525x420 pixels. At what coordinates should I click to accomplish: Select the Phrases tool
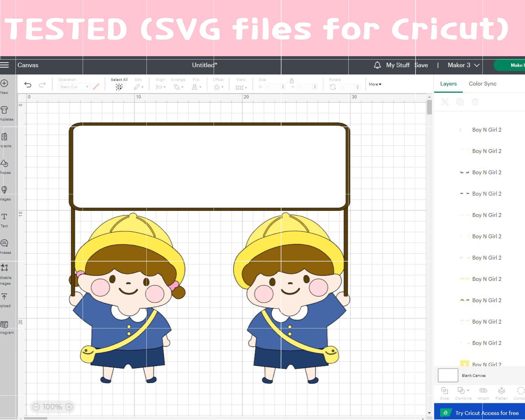click(x=4, y=243)
